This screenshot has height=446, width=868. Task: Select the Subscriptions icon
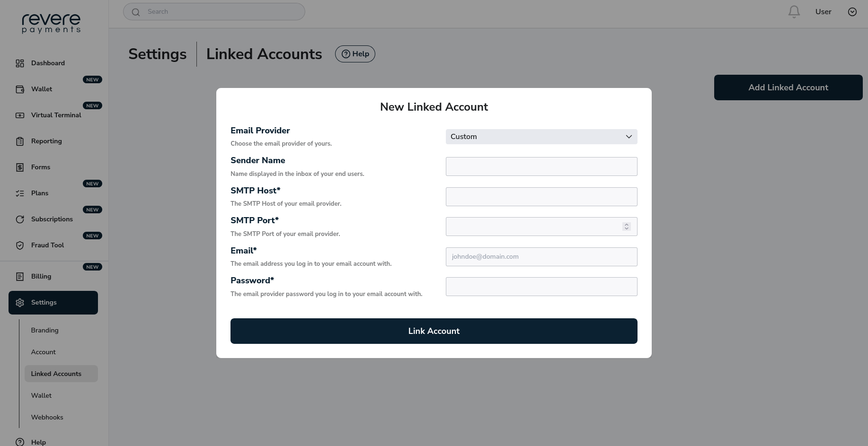(20, 219)
